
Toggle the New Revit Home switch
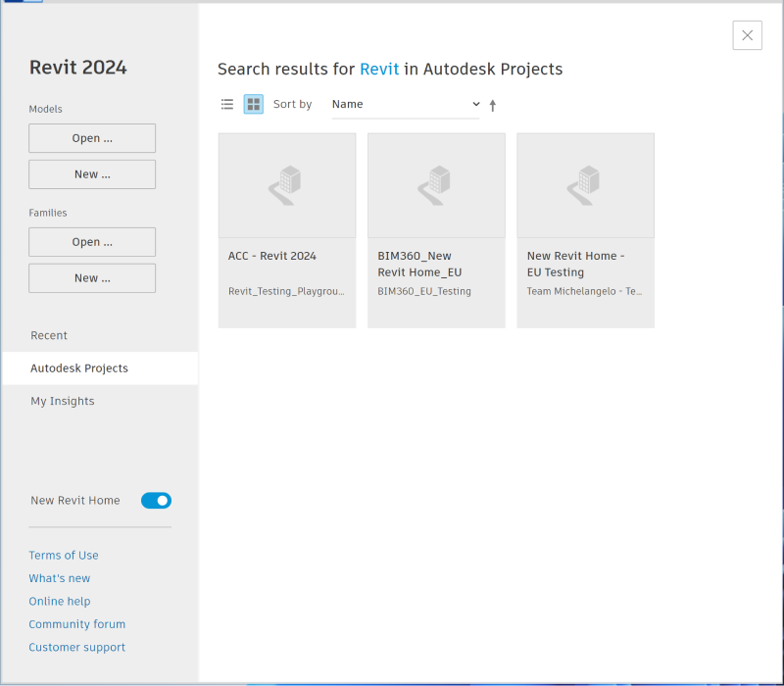click(x=156, y=501)
